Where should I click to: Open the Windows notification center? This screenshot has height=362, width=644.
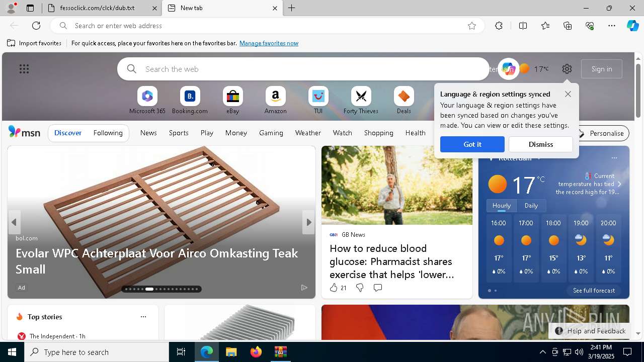coord(627,352)
